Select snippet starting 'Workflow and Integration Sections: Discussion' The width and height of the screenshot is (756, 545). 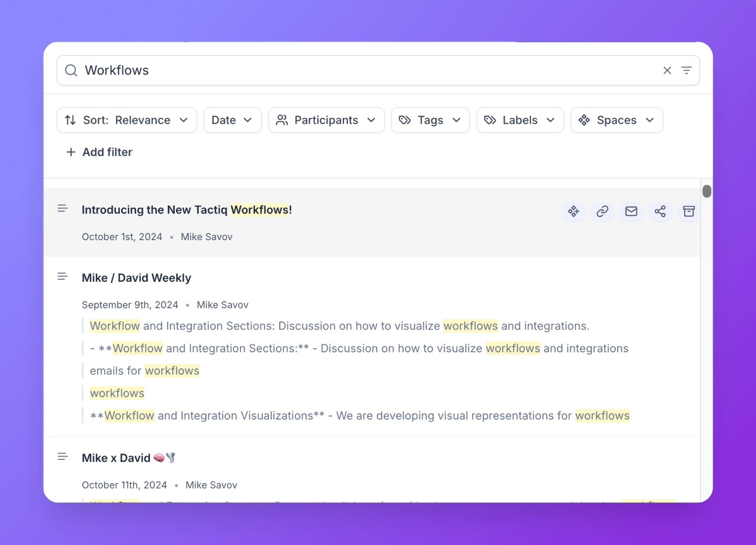point(340,326)
